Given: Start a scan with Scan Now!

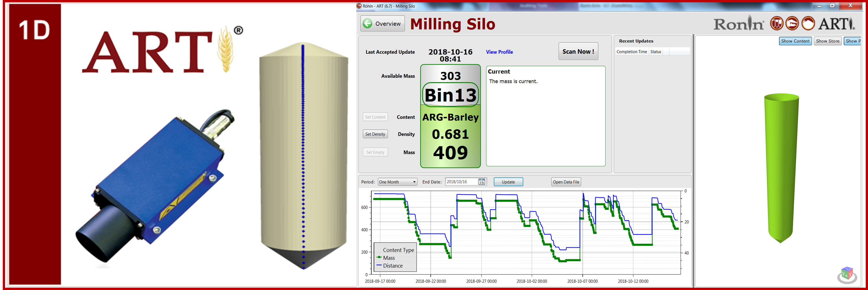Looking at the screenshot, I should 578,51.
